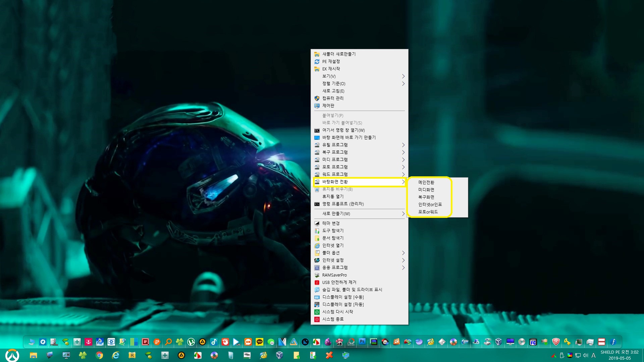Choose 새폴더 새로만들기 in context menu

click(x=360, y=54)
